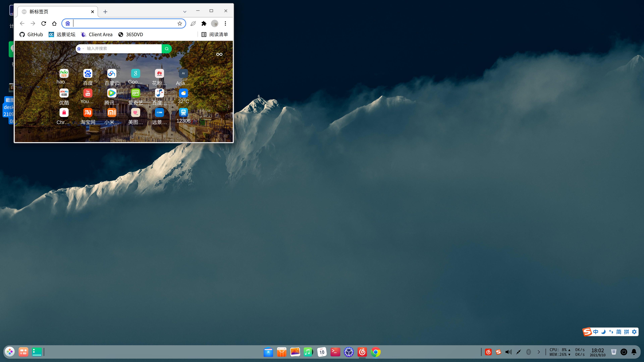Click the green search button
Screen dimensions: 644x362
[x=167, y=49]
